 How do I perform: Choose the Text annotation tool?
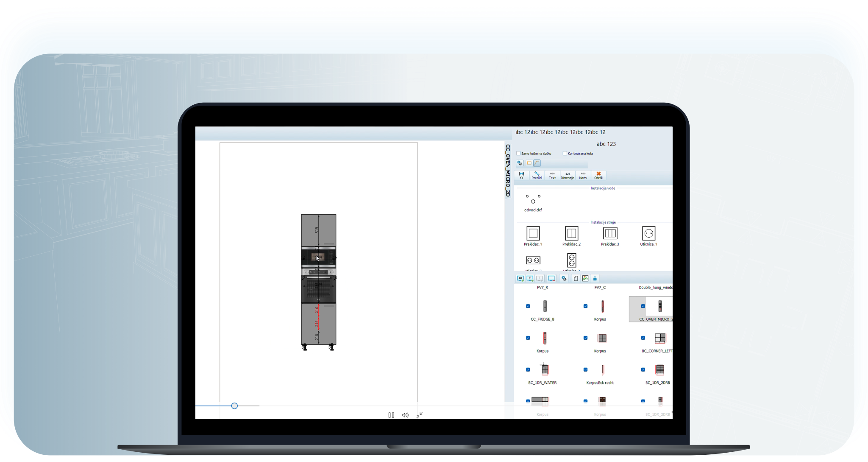click(552, 175)
